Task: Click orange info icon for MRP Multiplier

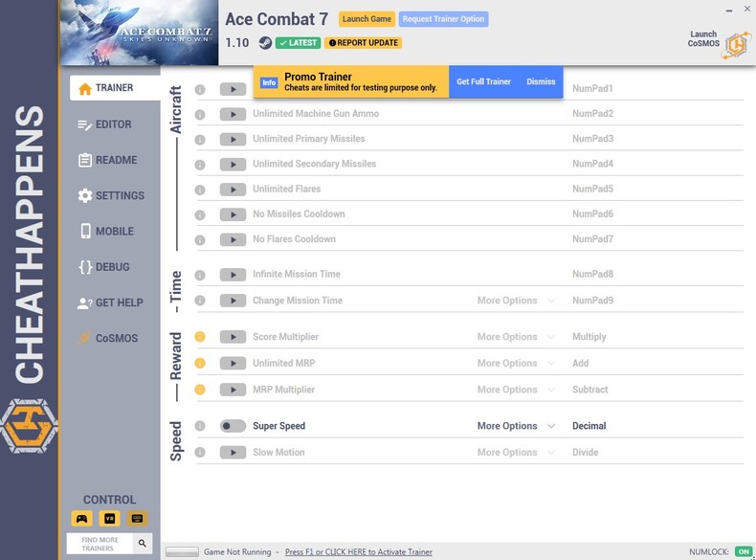Action: point(200,390)
